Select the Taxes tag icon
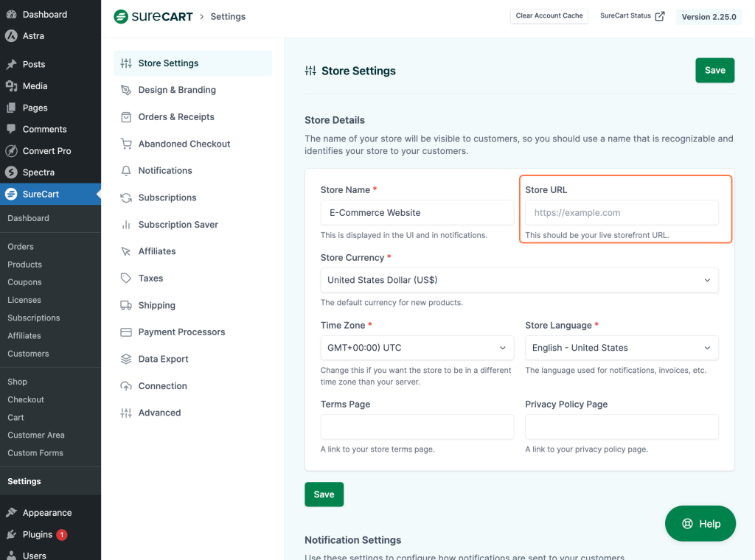 coord(125,278)
